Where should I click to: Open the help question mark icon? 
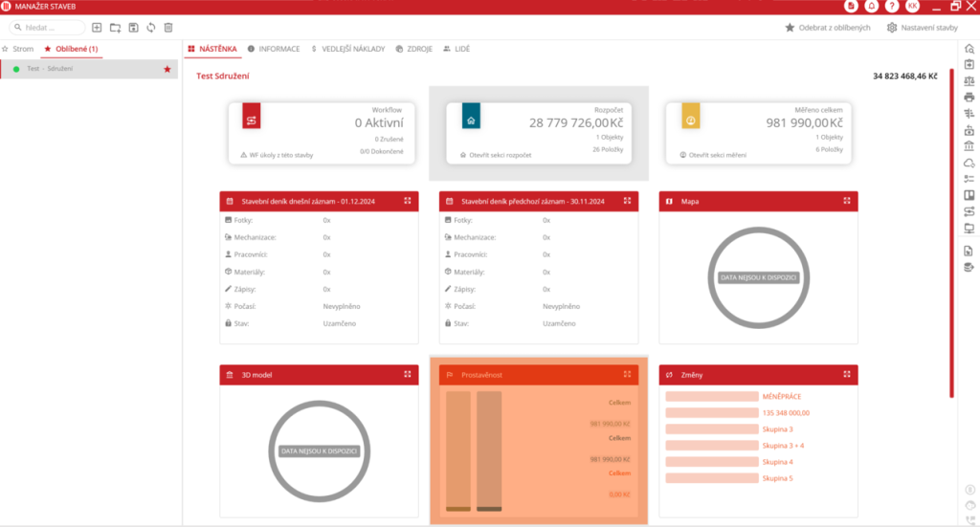pyautogui.click(x=892, y=6)
